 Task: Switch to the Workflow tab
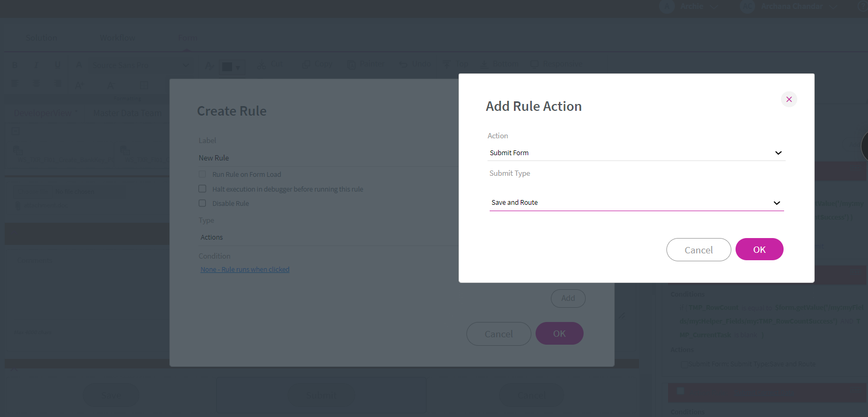[x=118, y=38]
